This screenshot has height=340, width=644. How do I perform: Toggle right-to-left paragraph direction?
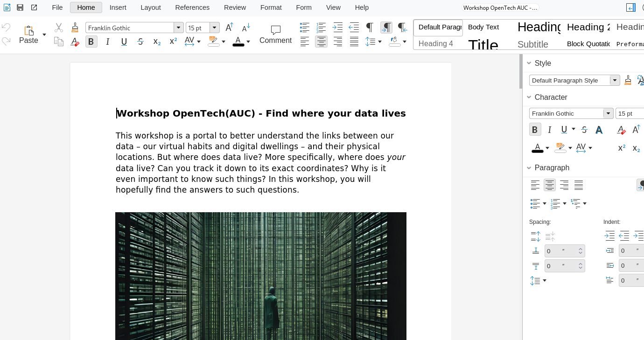[403, 28]
